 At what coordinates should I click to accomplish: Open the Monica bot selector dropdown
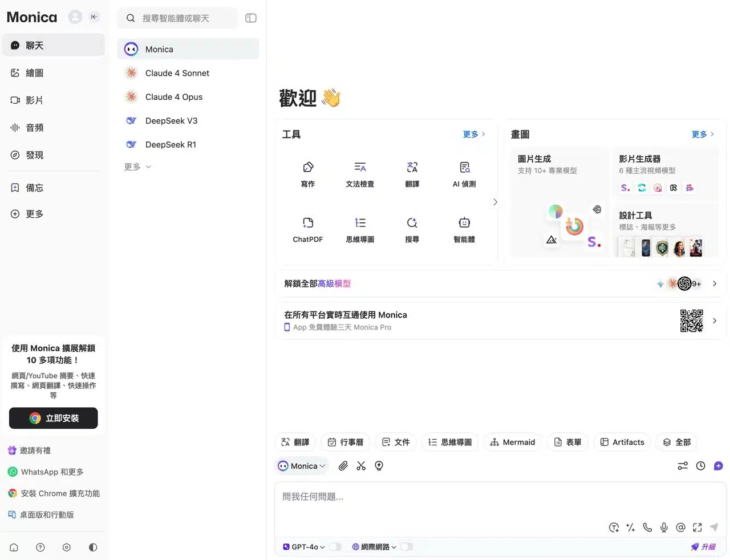pyautogui.click(x=302, y=466)
